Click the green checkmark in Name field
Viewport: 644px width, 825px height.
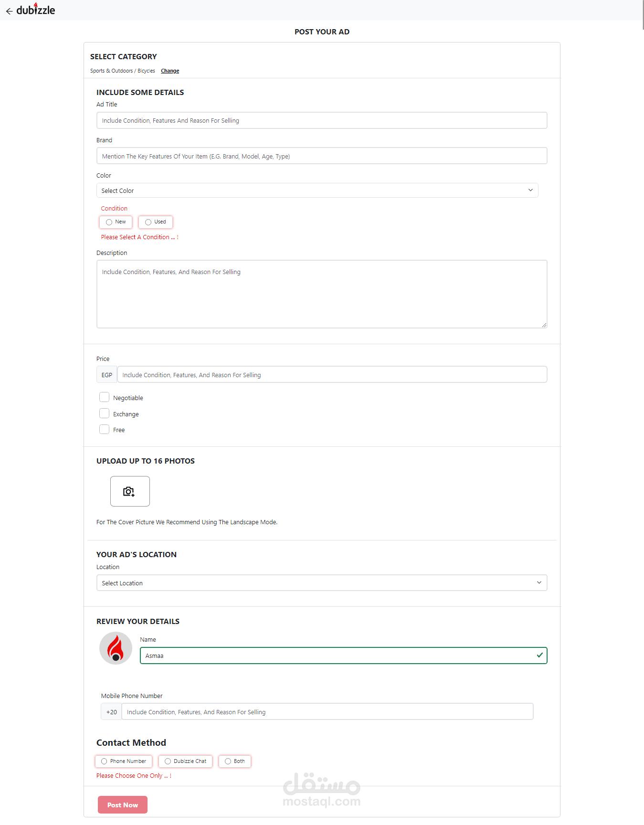[x=539, y=655]
